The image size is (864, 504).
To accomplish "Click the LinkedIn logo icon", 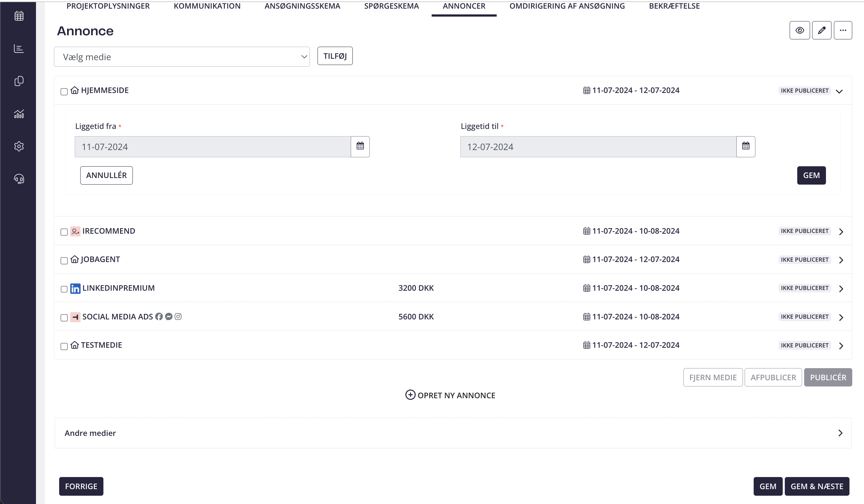I will (x=75, y=288).
